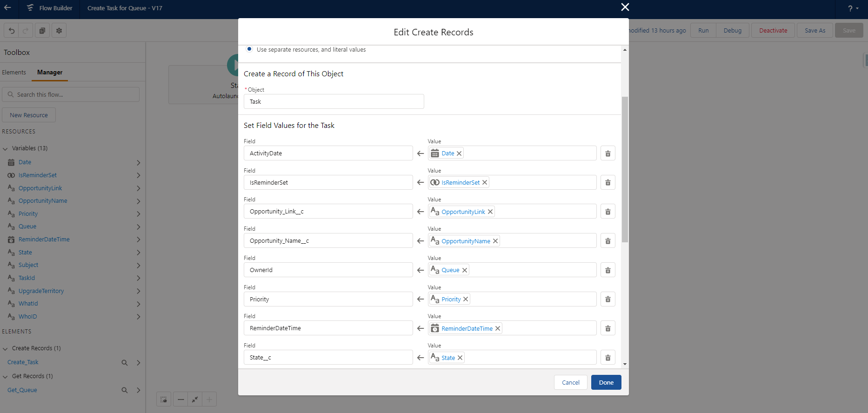Delete the Priority field row
Viewport: 868px width, 413px height.
pyautogui.click(x=608, y=299)
